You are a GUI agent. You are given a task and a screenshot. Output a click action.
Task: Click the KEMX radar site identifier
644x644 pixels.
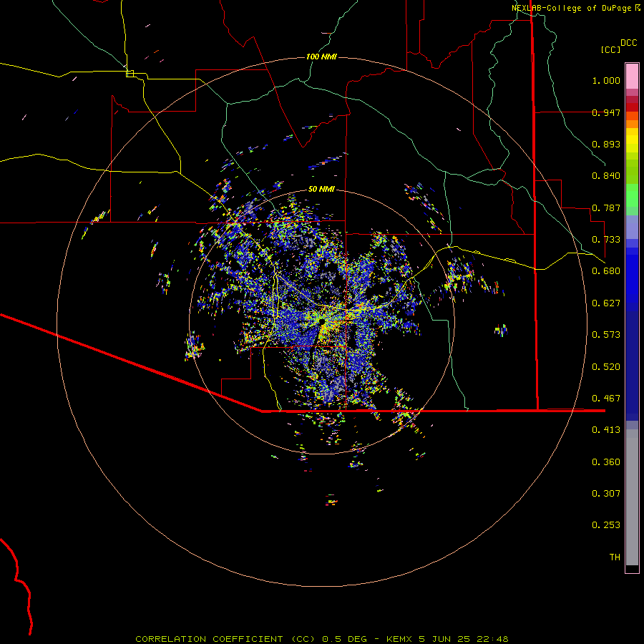click(x=401, y=639)
